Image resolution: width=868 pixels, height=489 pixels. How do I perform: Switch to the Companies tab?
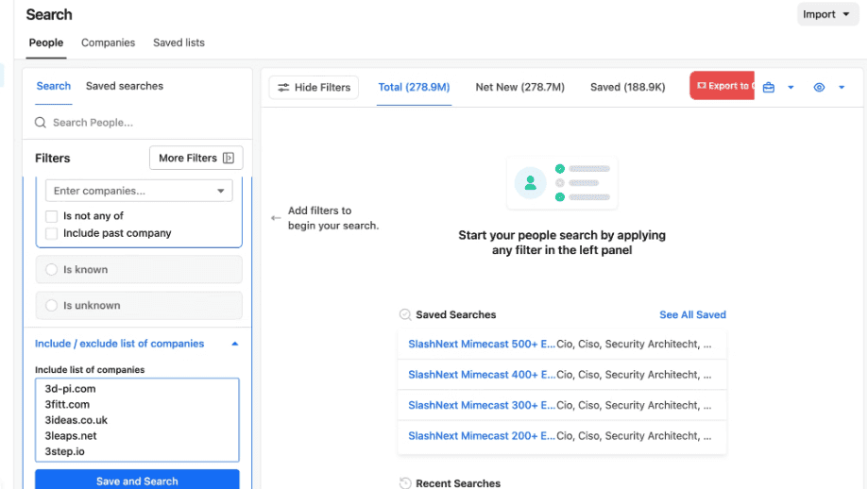108,42
